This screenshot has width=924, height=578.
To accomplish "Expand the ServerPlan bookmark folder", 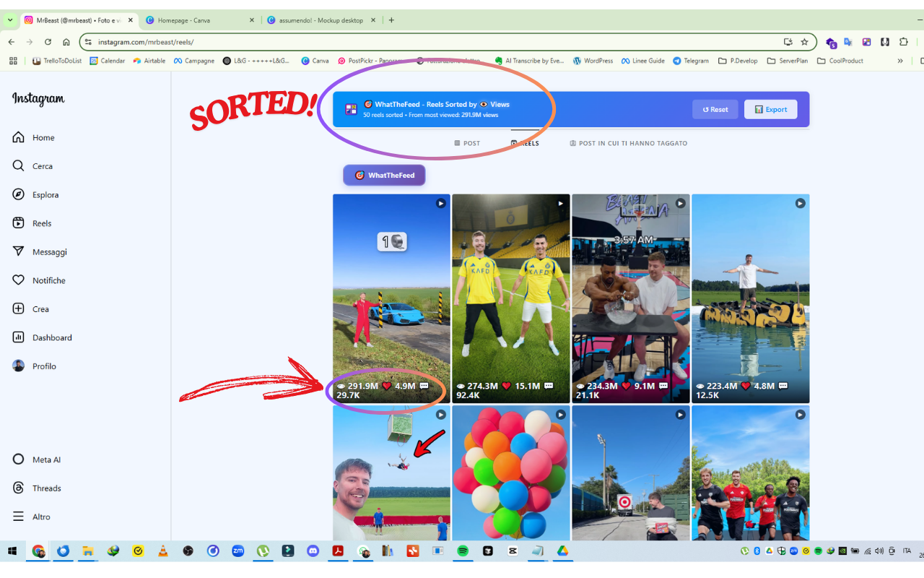I will tap(788, 61).
